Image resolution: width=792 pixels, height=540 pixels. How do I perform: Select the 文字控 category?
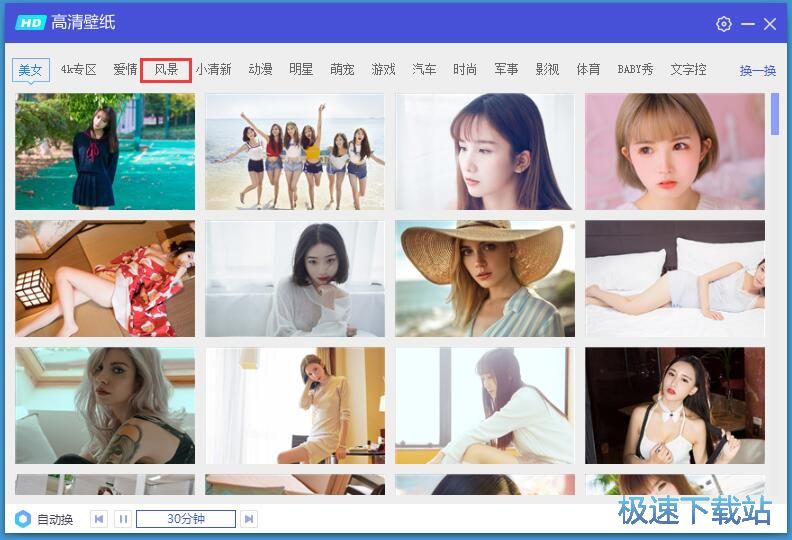coord(688,70)
